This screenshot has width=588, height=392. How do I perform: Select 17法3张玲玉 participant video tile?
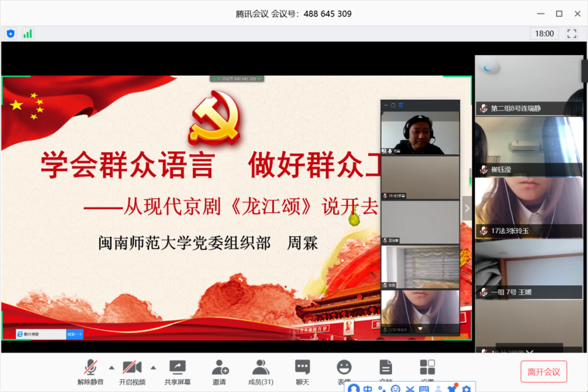click(x=529, y=207)
